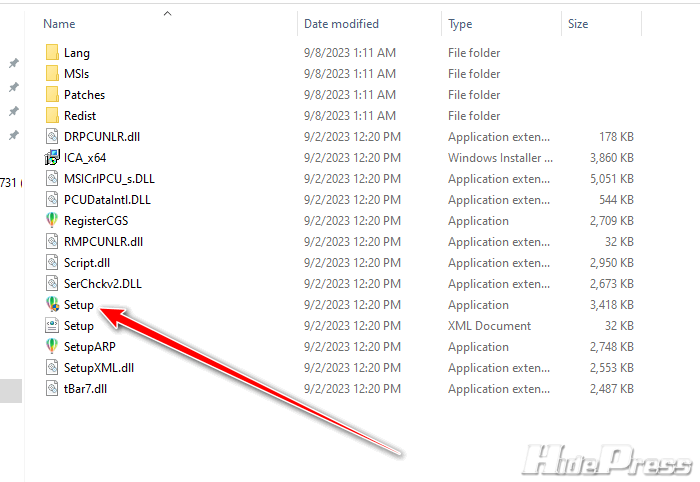This screenshot has height=482, width=700.
Task: Select the DRPCUNLR.dll file icon
Action: [53, 137]
